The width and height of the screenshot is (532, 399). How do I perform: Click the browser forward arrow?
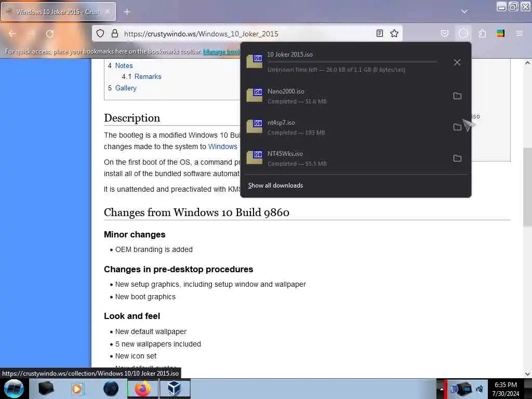(32, 34)
